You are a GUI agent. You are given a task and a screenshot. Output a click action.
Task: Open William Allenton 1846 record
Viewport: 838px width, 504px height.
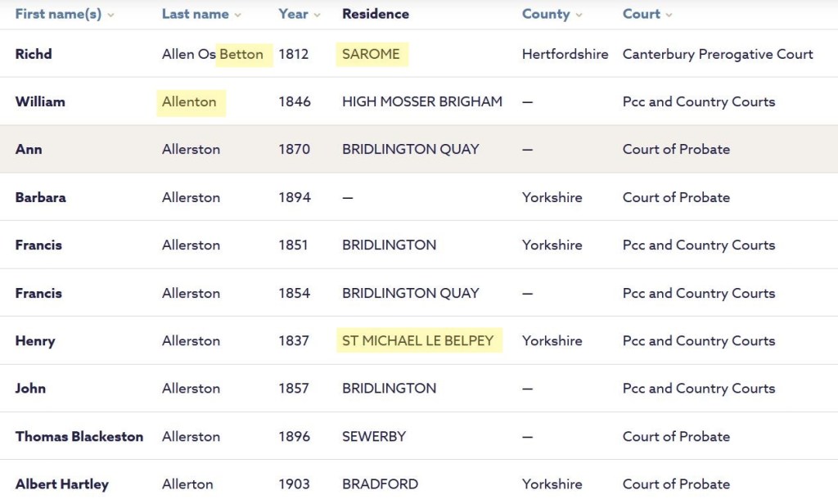[x=40, y=102]
